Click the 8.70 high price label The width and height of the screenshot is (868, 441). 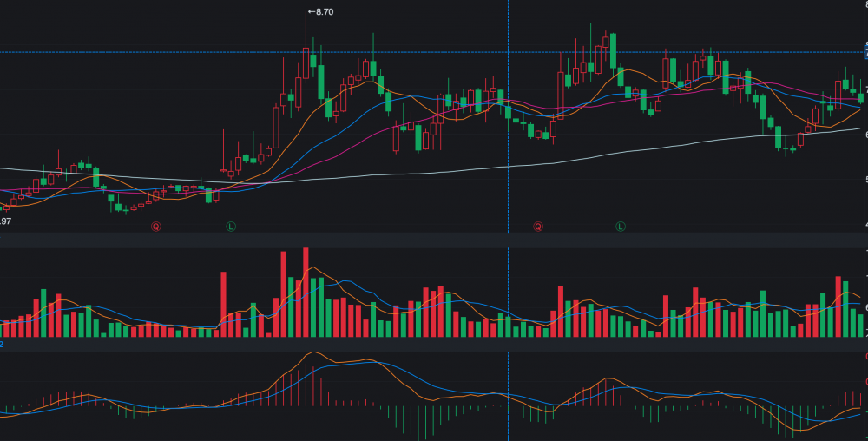[x=321, y=12]
